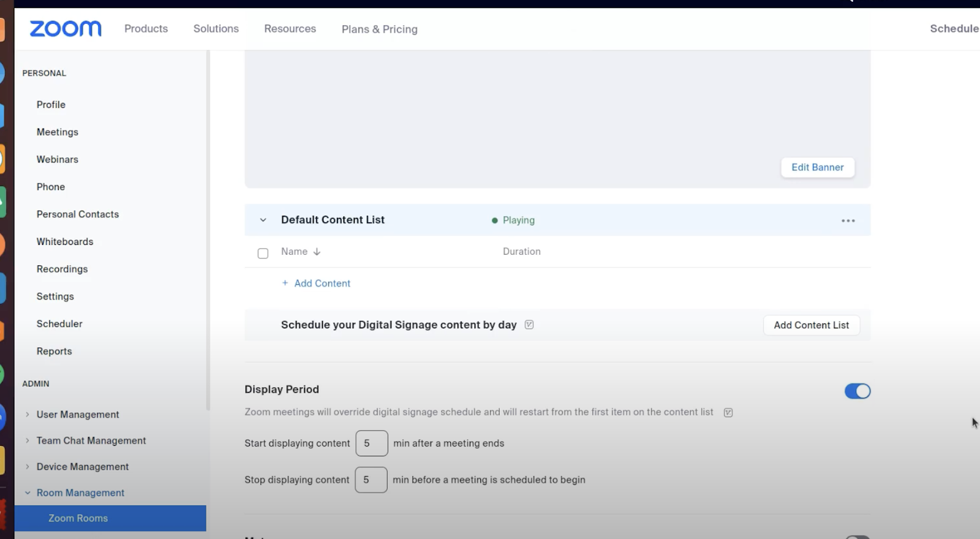Click the Stop displaying content minutes field

pos(371,480)
